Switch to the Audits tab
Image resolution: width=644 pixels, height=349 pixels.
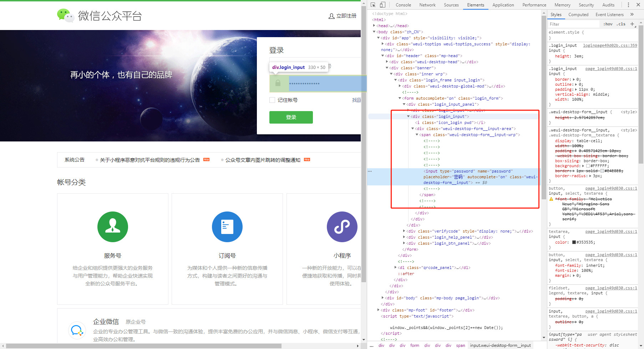608,5
